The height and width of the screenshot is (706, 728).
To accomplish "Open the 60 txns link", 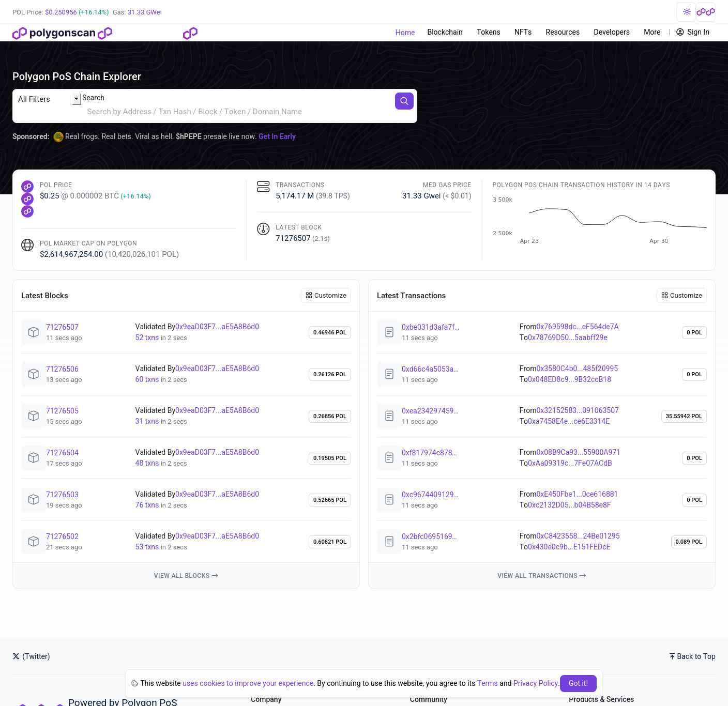I will (147, 379).
